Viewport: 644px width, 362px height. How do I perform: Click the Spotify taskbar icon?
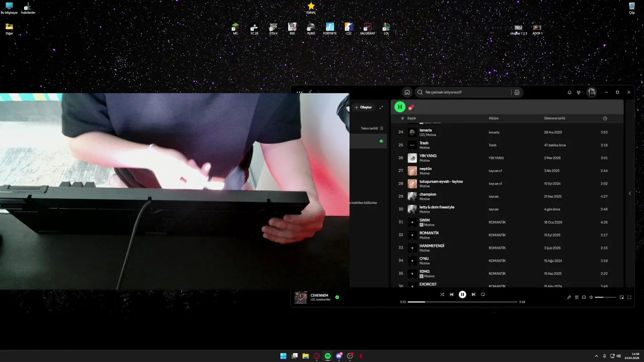328,356
